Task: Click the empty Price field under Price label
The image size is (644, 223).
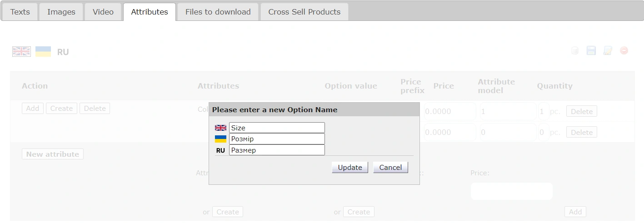Action: 511,191
